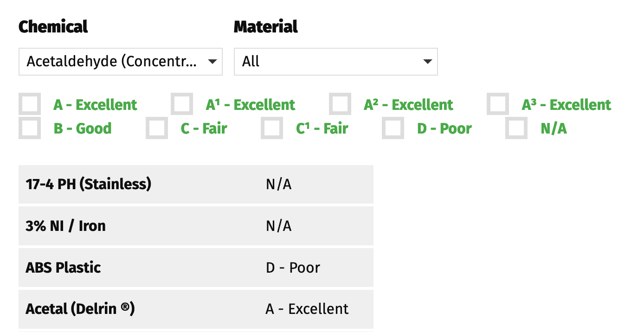
Task: Toggle the A³ - Excellent checkbox
Action: point(498,104)
